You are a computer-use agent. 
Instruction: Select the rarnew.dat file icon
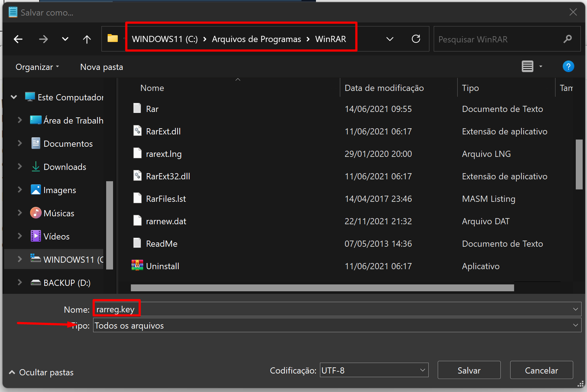click(137, 221)
